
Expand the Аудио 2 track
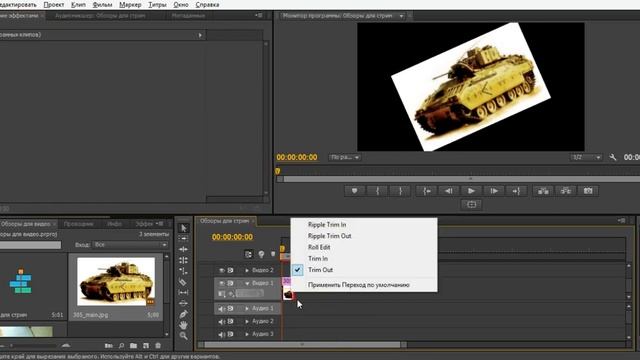point(247,322)
